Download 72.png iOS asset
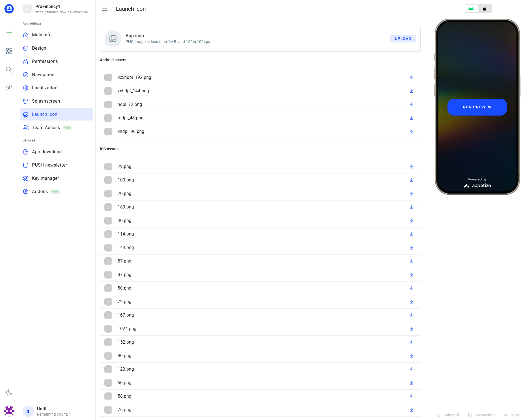 pyautogui.click(x=411, y=302)
